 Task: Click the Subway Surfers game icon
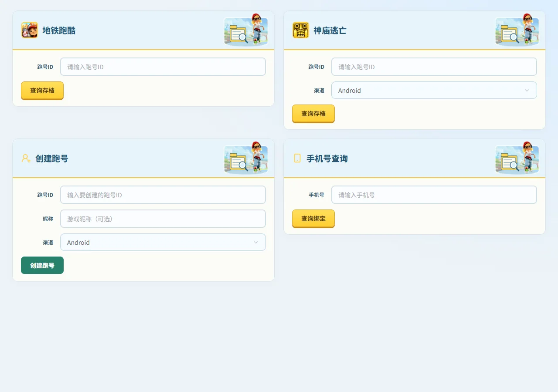point(30,30)
